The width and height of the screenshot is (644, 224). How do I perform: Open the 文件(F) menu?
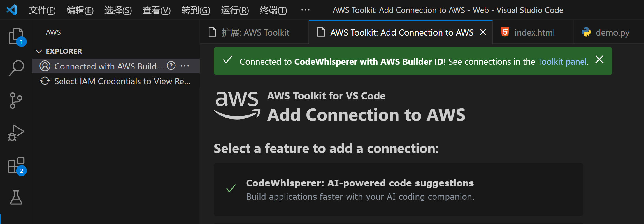[42, 10]
